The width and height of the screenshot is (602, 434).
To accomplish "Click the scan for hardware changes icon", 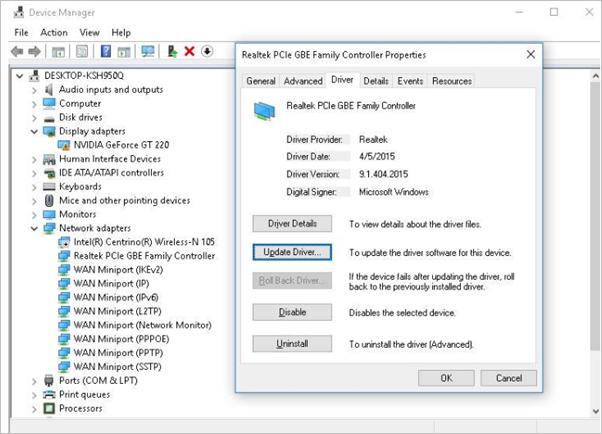I will tap(148, 52).
